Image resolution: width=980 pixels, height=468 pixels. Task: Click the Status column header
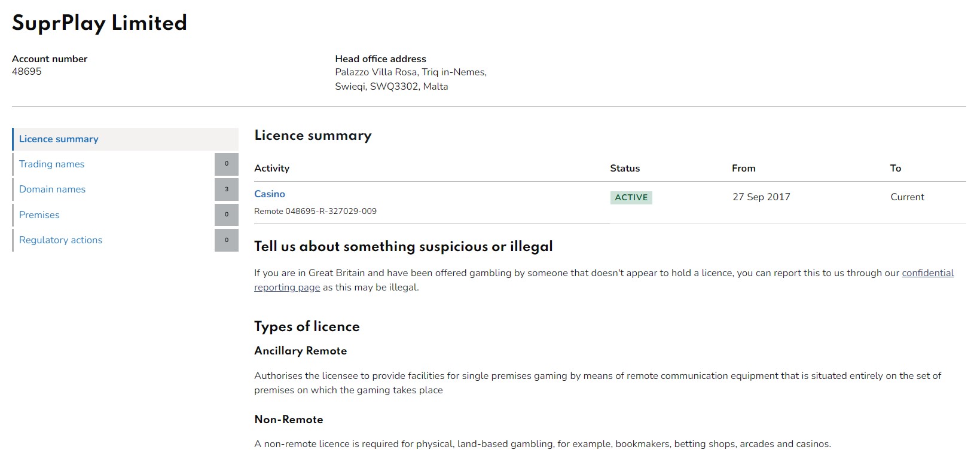point(625,169)
